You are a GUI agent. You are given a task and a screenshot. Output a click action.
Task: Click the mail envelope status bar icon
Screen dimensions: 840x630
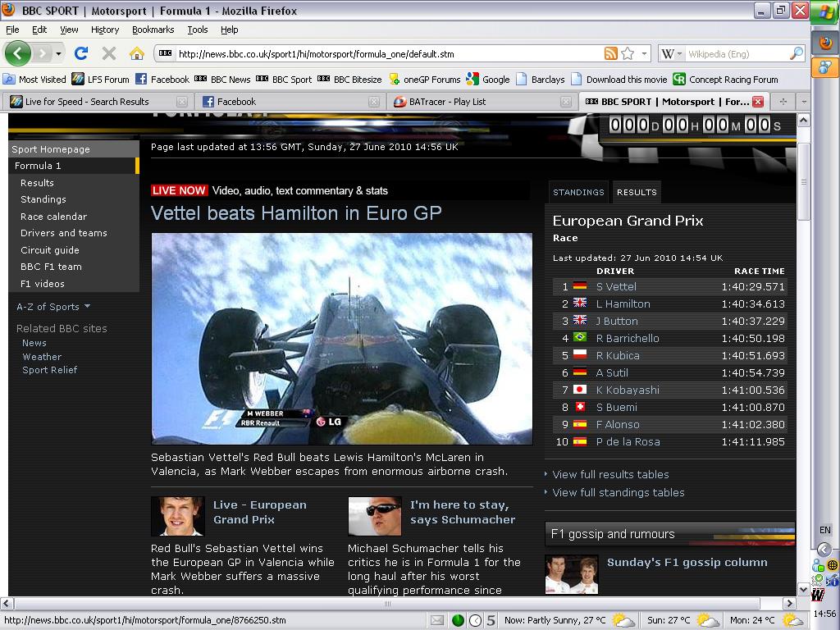(437, 620)
